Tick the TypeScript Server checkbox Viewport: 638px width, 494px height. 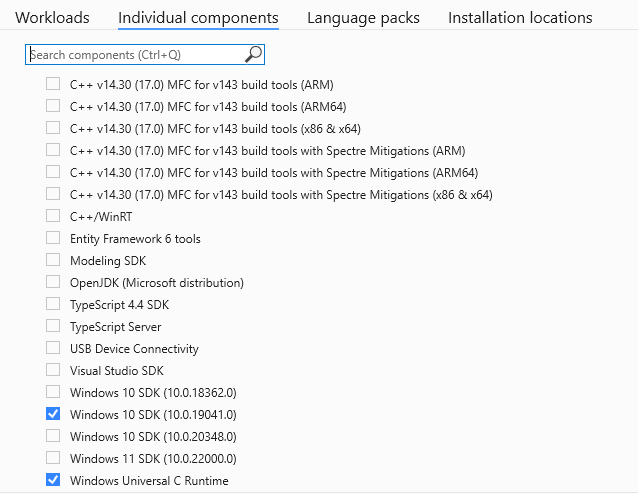53,326
